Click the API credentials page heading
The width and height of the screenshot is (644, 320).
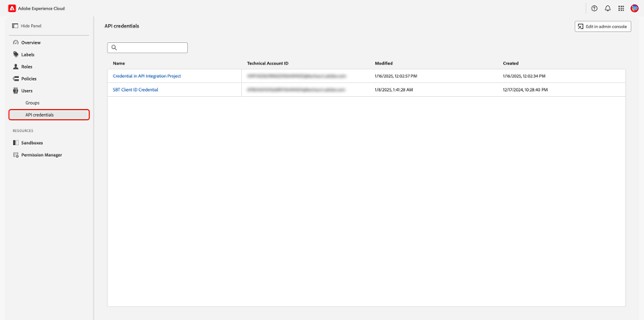pos(122,26)
